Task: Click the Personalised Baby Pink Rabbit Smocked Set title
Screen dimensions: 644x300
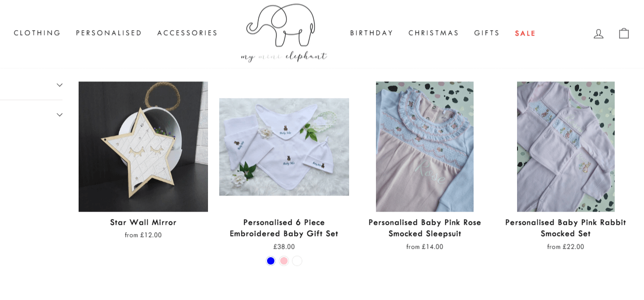Action: [x=565, y=228]
